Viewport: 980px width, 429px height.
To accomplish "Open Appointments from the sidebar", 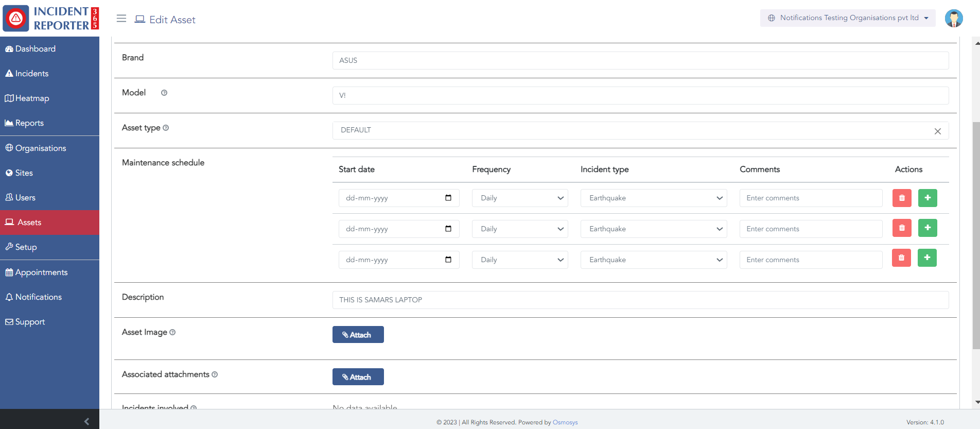I will pos(41,272).
